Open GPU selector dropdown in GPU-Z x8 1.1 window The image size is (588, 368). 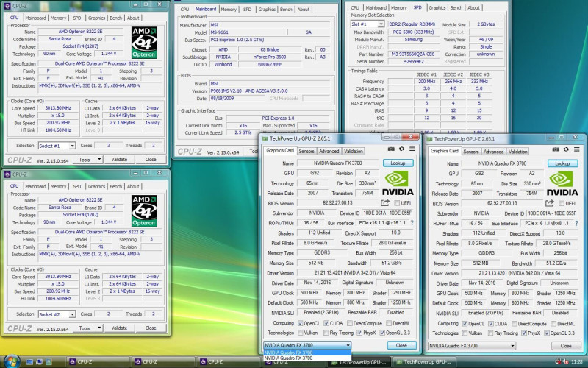tap(472, 346)
